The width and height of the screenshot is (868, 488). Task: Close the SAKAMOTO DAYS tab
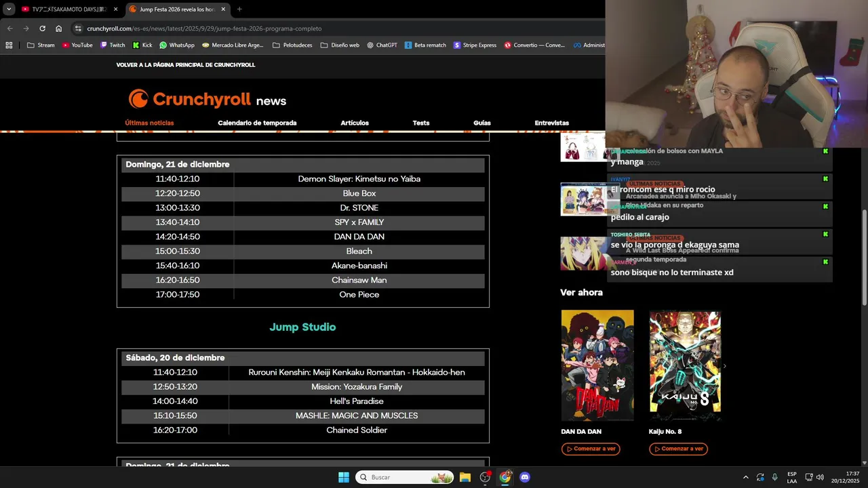coord(115,9)
